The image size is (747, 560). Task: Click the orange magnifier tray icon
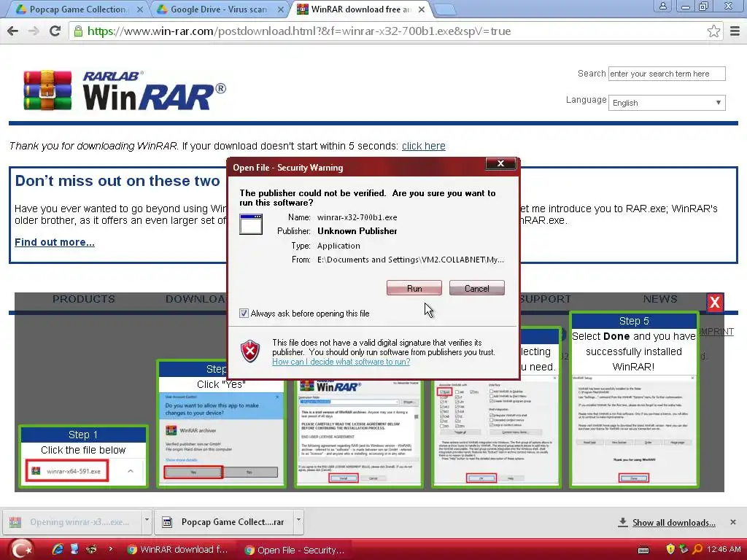(697, 549)
